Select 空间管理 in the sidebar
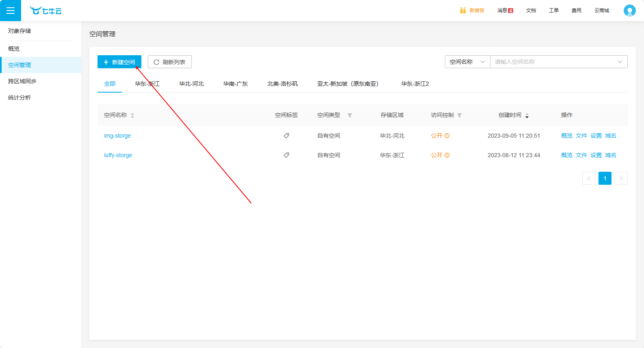This screenshot has height=348, width=644. (x=41, y=65)
